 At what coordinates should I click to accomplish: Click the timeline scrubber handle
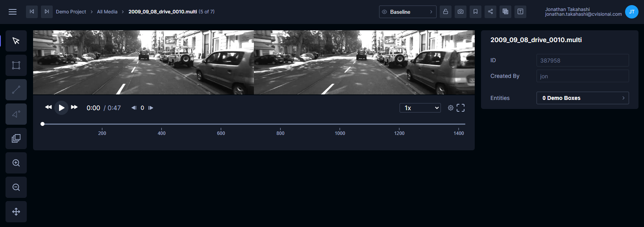(x=43, y=124)
